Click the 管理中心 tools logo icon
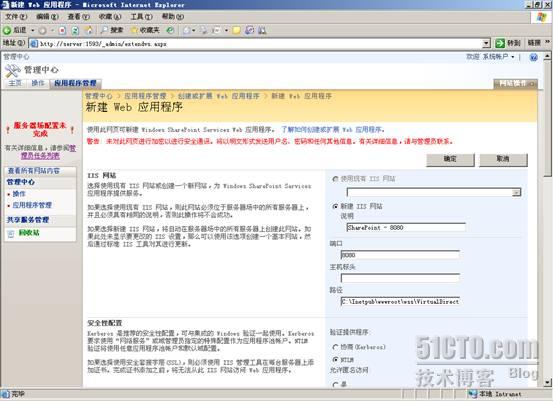Screen dimensions: 553x401 pos(13,71)
